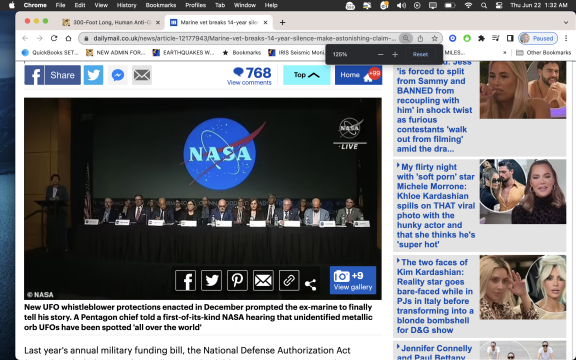Share article on Facebook icon above image
The height and width of the screenshot is (360, 576).
53,75
